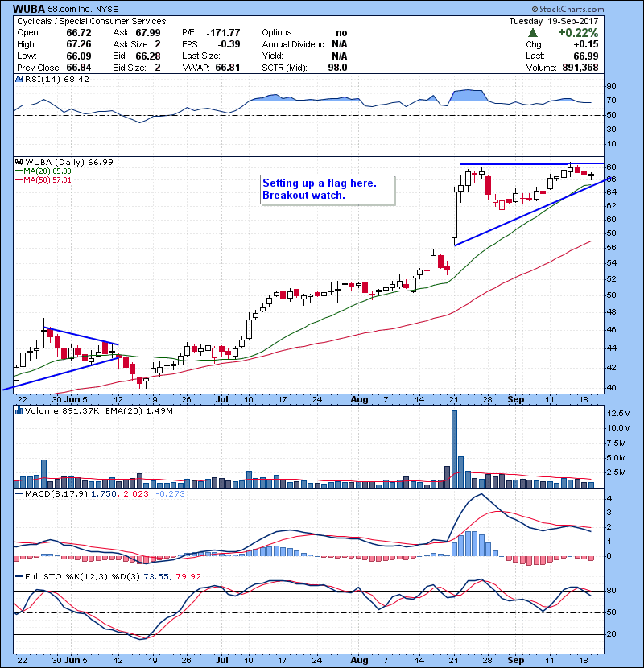Screen dimensions: 644x668
Task: Click the MA(20) 65.33 legend
Action: [x=43, y=171]
